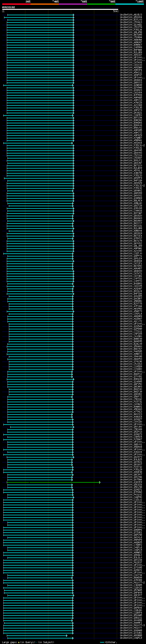The width and height of the screenshot is (146, 644).
Task: Open hit UniRef100_Q1XAQ1
Action: click(131, 25)
